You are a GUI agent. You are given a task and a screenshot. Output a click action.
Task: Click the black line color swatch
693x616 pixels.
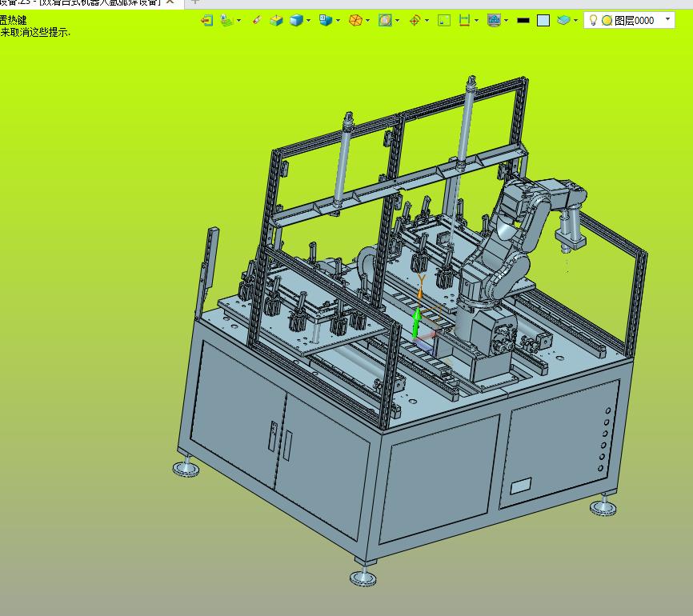tap(523, 20)
